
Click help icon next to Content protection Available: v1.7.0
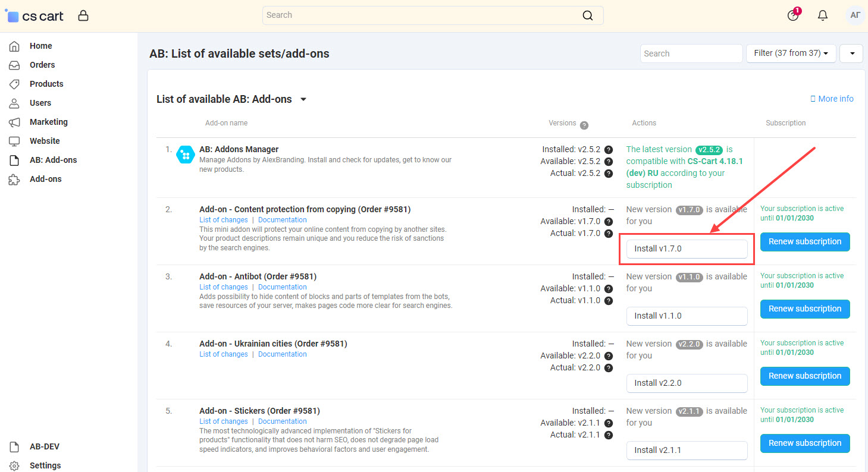(x=608, y=222)
